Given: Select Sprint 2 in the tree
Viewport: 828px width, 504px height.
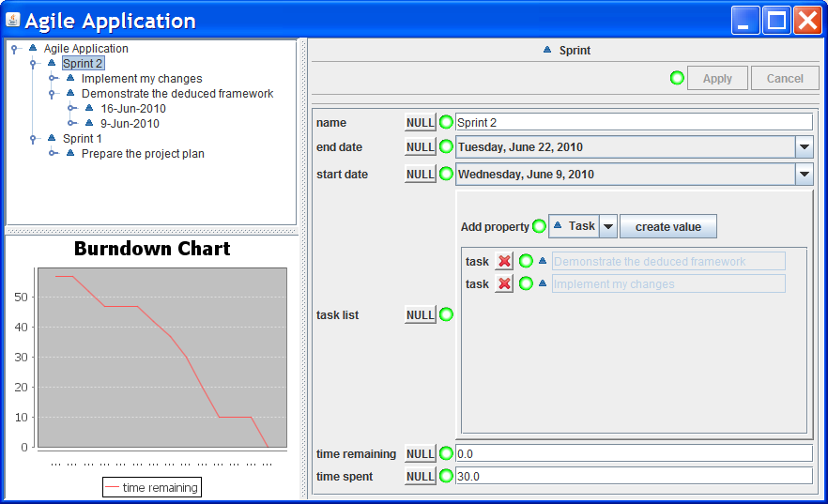Looking at the screenshot, I should 83,63.
